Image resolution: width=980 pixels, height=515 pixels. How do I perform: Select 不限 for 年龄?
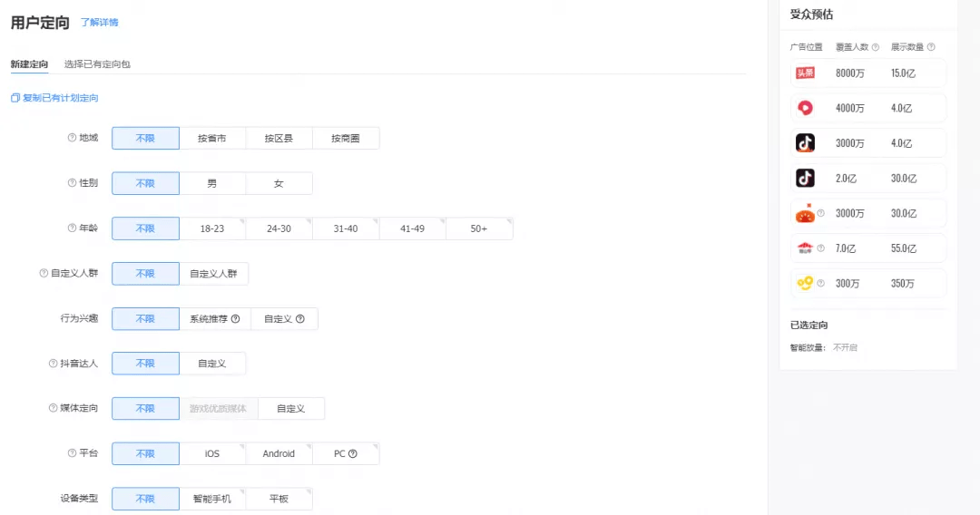[145, 228]
